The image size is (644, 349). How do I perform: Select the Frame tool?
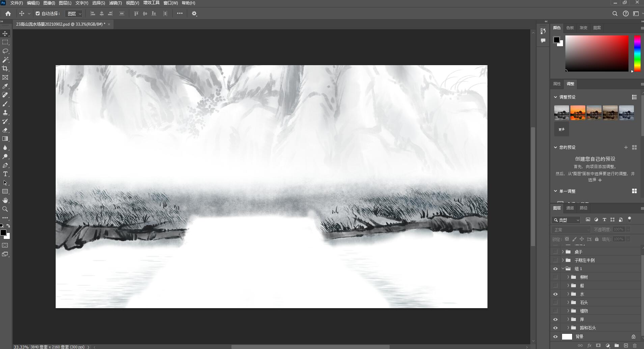point(5,77)
